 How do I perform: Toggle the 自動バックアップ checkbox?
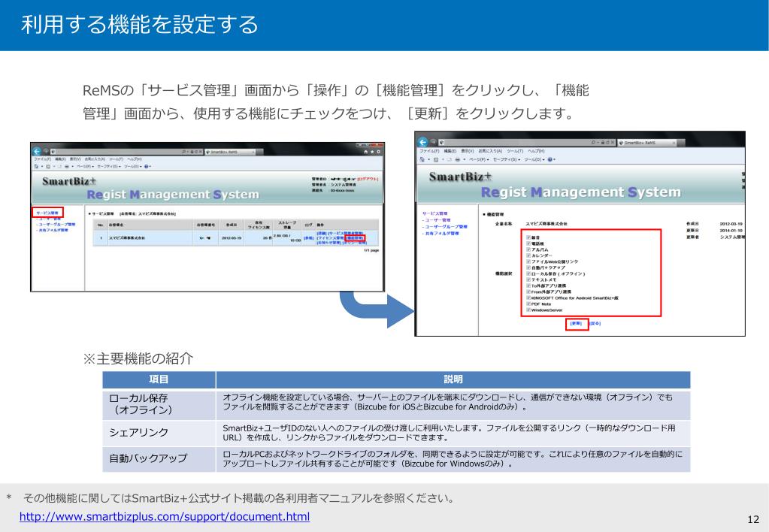pyautogui.click(x=528, y=268)
